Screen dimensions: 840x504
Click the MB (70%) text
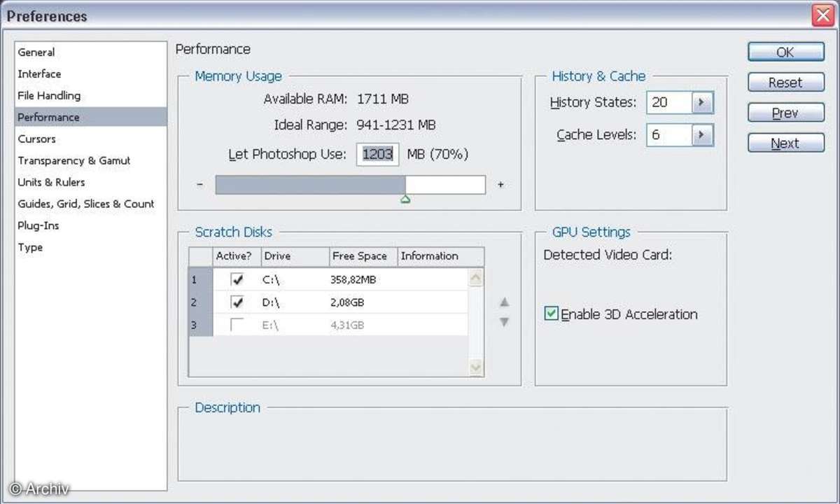coord(437,154)
